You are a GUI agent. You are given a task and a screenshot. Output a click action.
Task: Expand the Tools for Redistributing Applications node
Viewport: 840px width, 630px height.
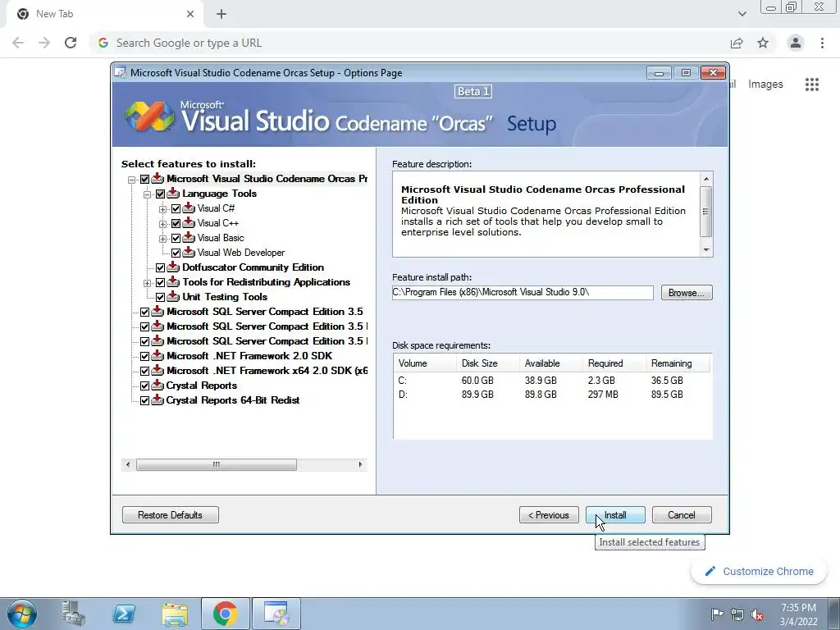pyautogui.click(x=148, y=282)
